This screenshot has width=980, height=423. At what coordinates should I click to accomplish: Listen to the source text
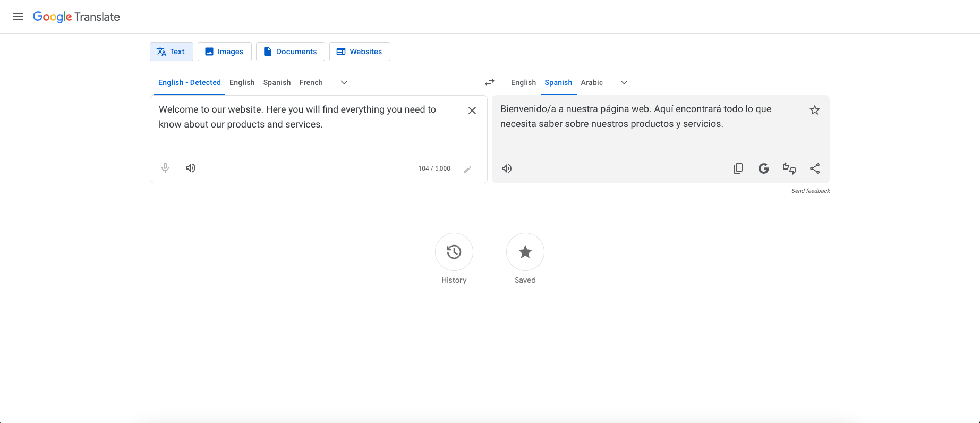pos(191,168)
